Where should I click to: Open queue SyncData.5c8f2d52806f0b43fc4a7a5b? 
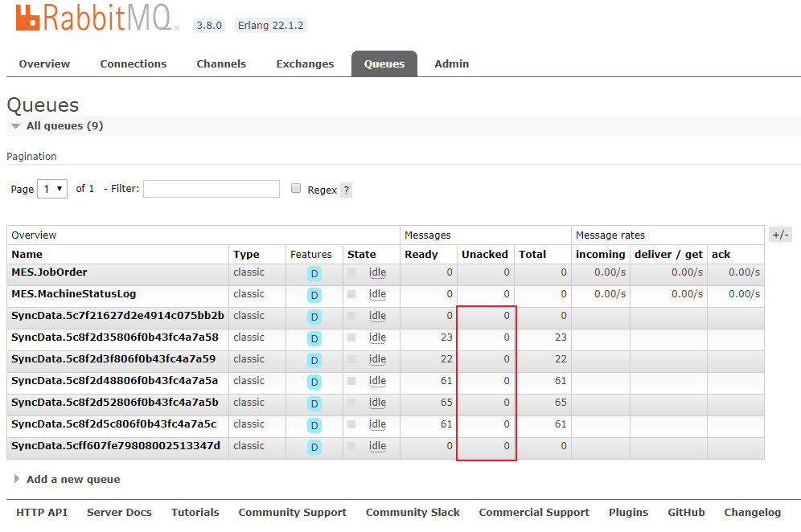click(115, 403)
